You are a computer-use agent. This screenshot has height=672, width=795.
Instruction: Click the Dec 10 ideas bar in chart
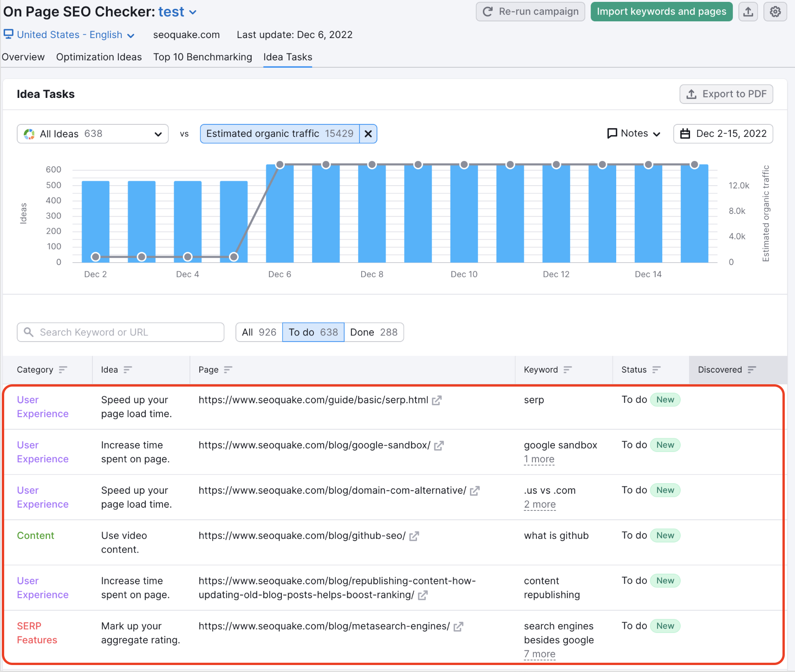coord(464,213)
